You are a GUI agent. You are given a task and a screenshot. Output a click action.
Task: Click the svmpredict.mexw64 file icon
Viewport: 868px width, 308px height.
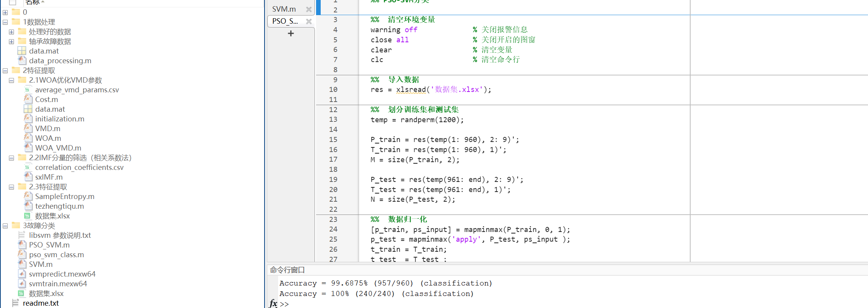22,274
